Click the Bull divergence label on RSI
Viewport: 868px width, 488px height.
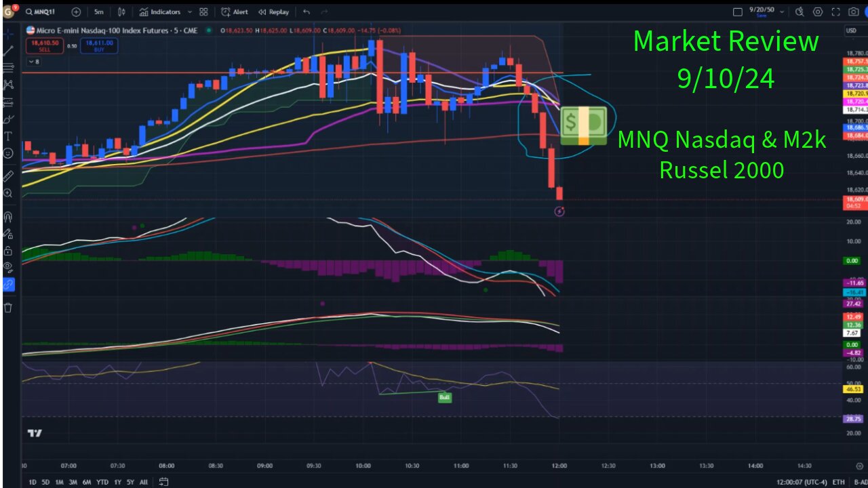point(445,398)
